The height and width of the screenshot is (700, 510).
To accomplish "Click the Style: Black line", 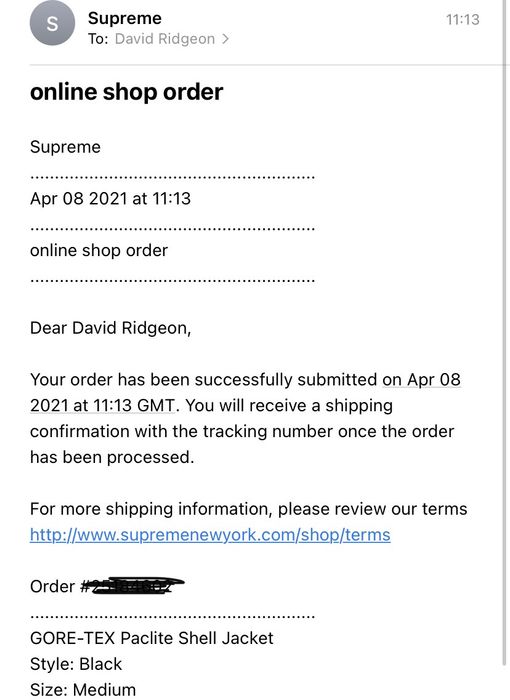I will pos(76,664).
